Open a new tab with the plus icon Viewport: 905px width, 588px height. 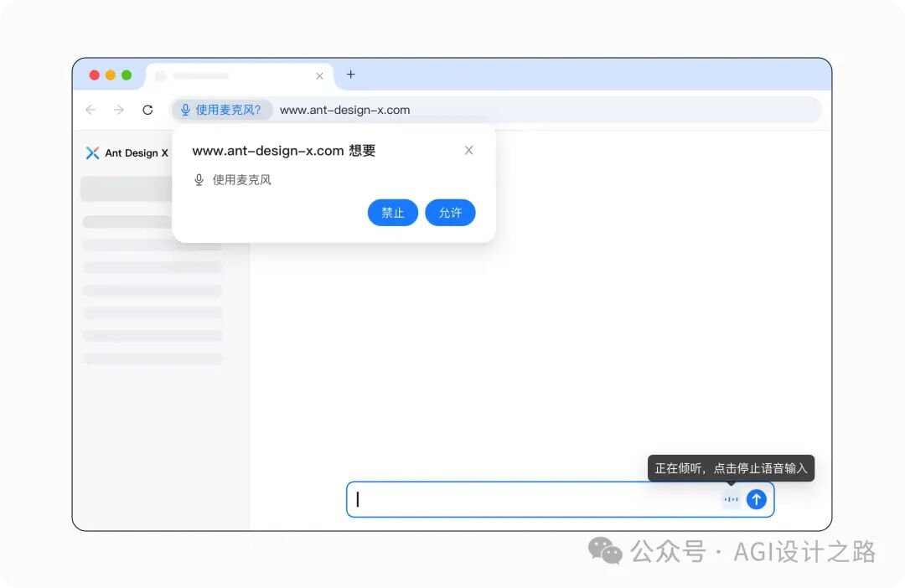(351, 75)
